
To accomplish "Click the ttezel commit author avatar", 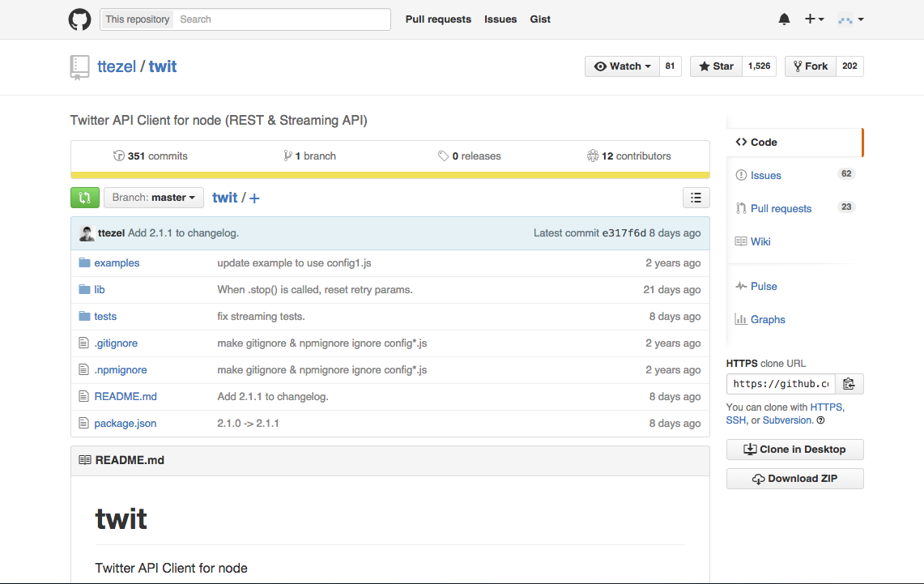I will [87, 233].
